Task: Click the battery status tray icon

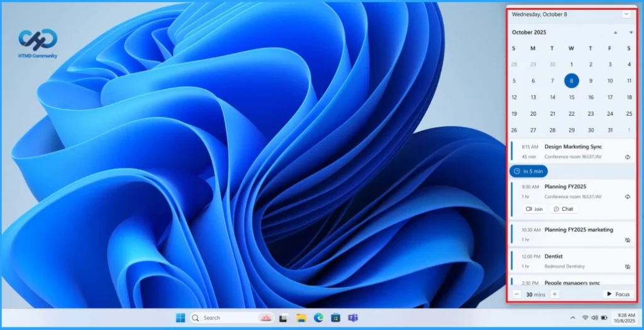Action: click(604, 317)
